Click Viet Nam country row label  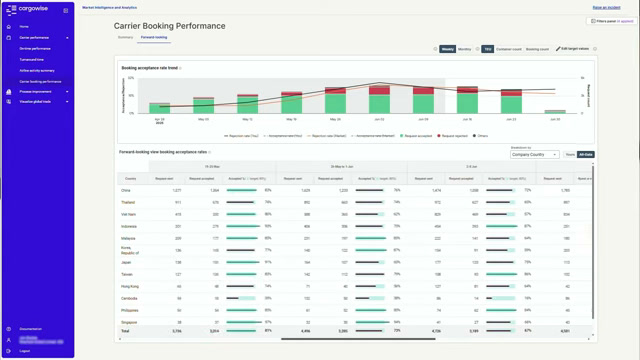128,214
